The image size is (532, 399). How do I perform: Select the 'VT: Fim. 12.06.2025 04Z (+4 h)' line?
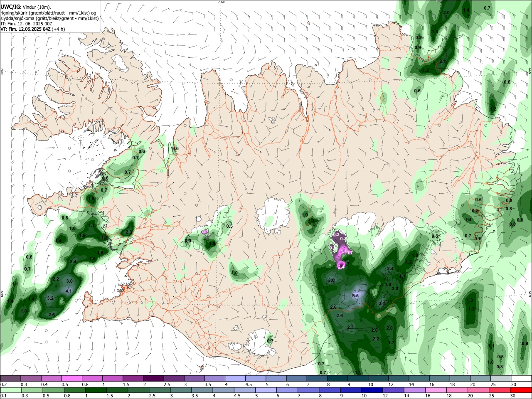[x=33, y=29]
